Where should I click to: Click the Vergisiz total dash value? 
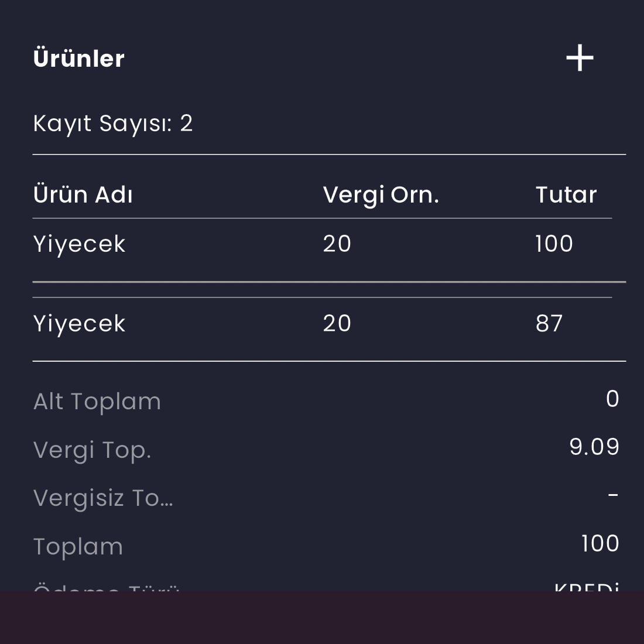point(613,495)
